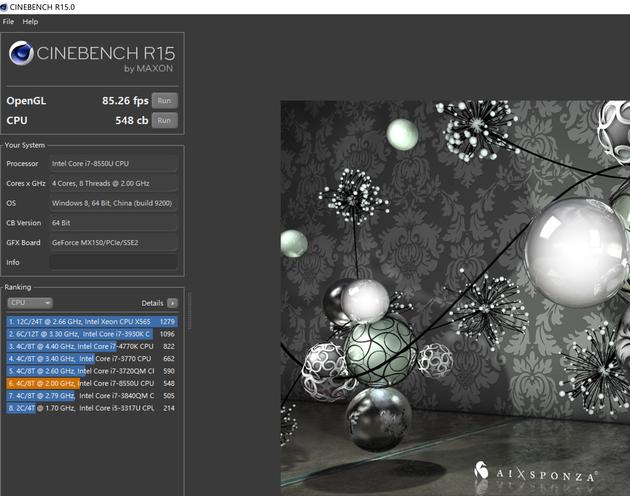630x496 pixels.
Task: Open the File menu
Action: 8,22
